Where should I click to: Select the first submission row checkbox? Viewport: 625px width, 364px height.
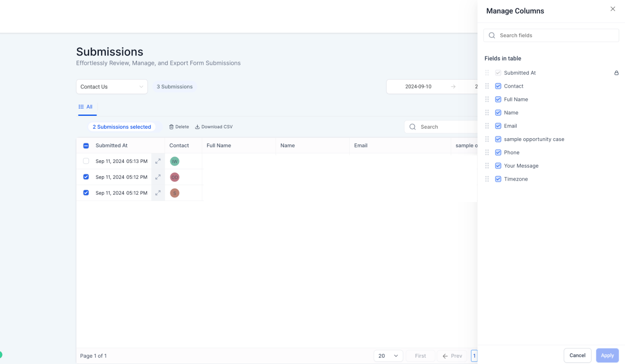86,161
